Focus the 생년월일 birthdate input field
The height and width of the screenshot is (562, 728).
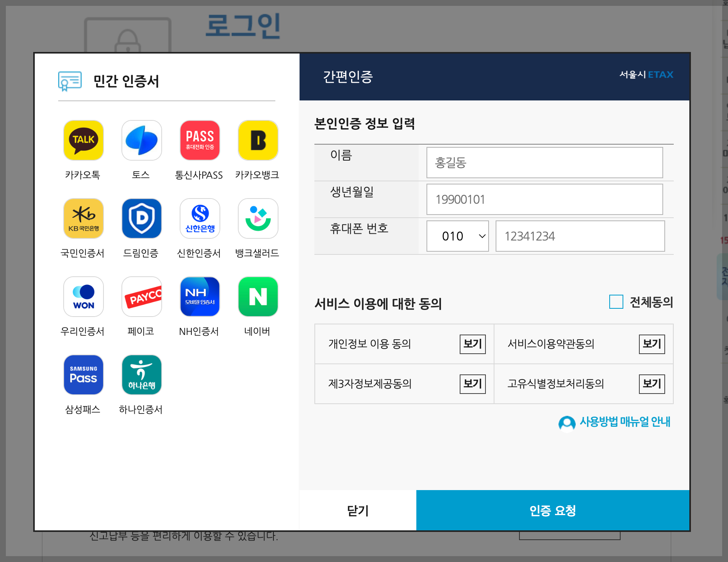coord(544,199)
